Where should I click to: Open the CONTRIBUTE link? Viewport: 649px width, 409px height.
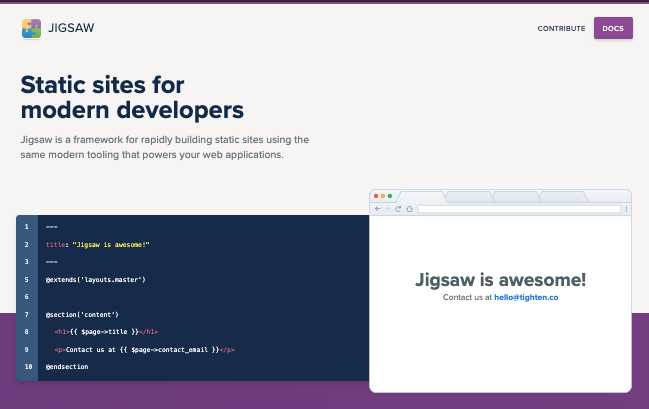[561, 29]
